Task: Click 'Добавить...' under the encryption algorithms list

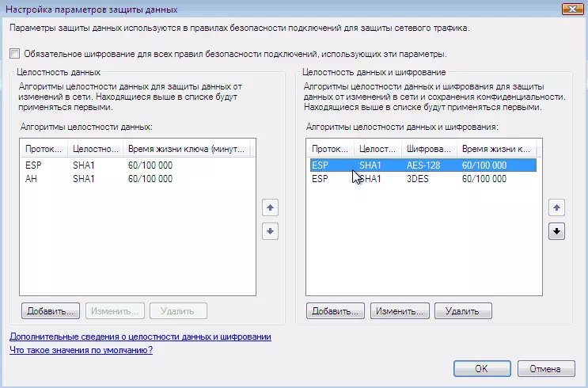Action: (336, 311)
